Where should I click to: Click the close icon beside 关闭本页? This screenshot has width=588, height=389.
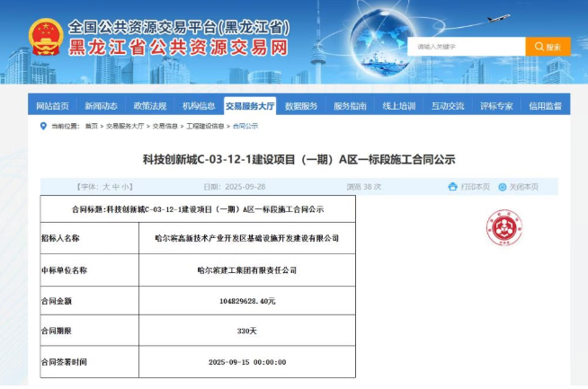502,187
